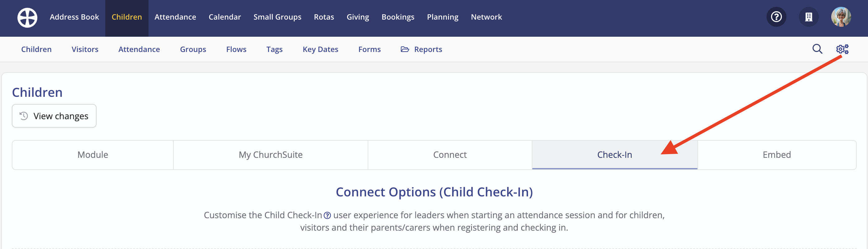868x249 pixels.
Task: Switch to the Module tab
Action: (93, 155)
